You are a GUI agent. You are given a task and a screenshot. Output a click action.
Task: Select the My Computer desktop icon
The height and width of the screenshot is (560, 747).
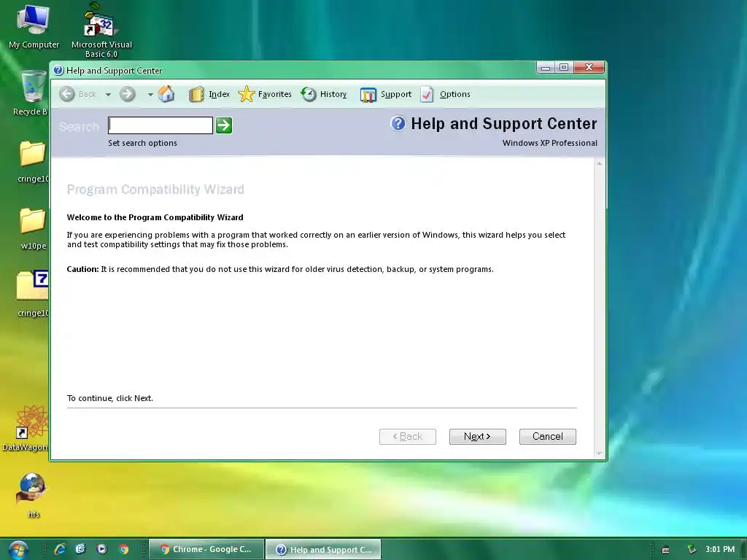[x=34, y=27]
